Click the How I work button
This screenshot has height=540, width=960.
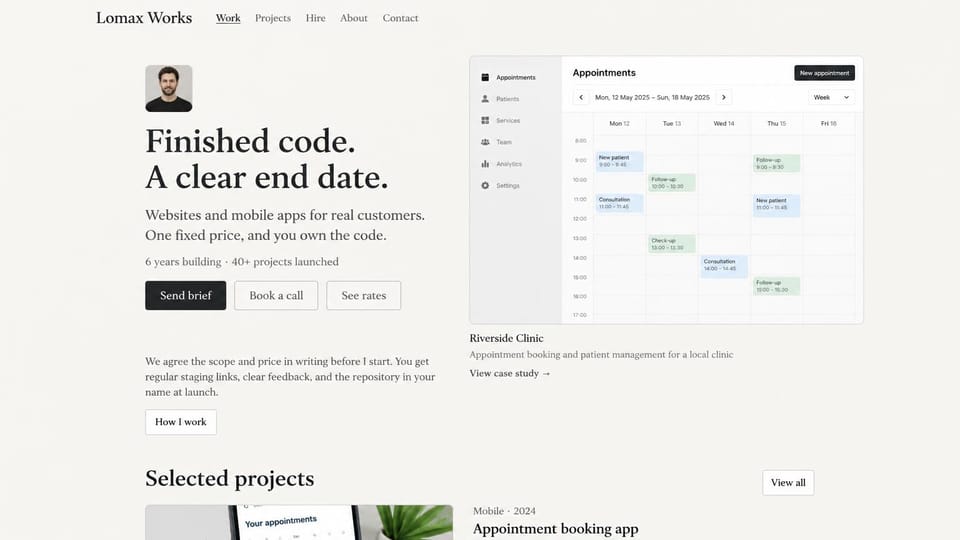pos(181,422)
